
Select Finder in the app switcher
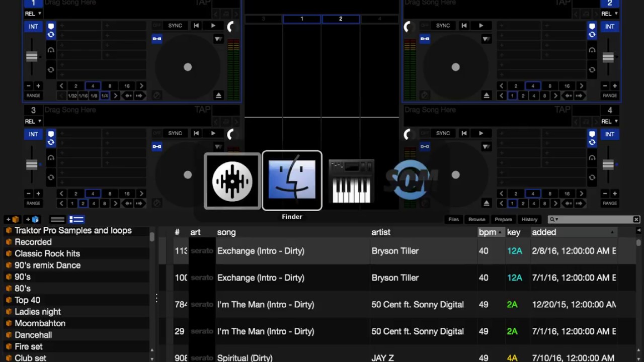pos(292,180)
